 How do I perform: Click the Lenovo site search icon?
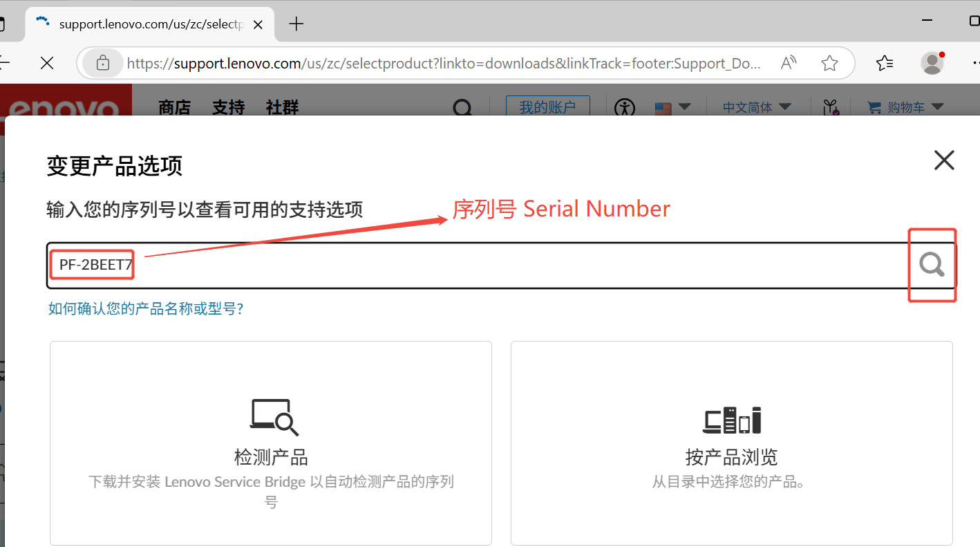[x=462, y=109]
